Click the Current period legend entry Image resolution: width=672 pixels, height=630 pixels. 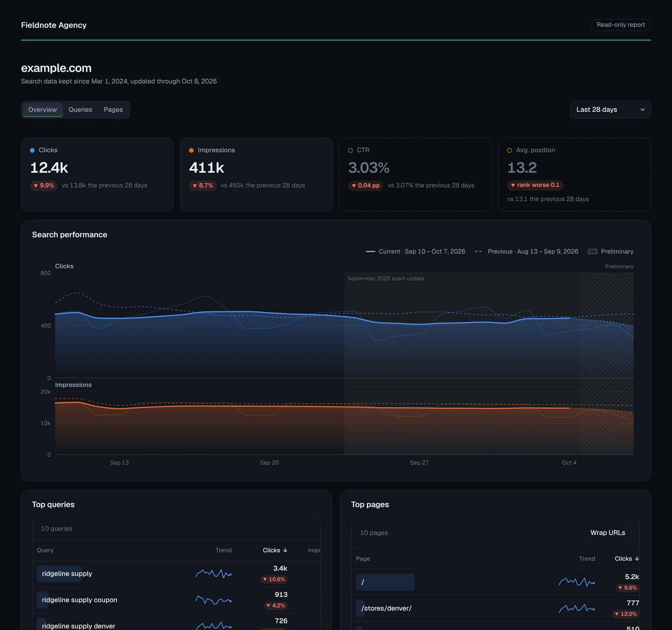[x=415, y=251]
